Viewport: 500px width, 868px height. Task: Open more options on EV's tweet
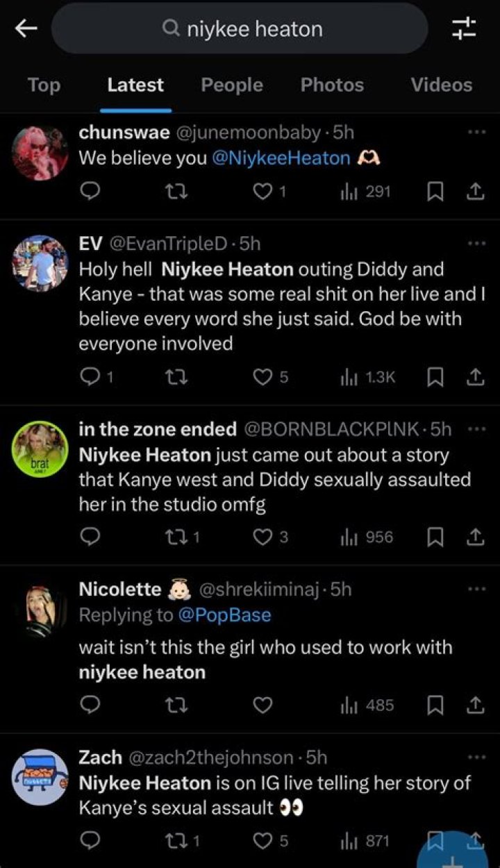(x=476, y=244)
